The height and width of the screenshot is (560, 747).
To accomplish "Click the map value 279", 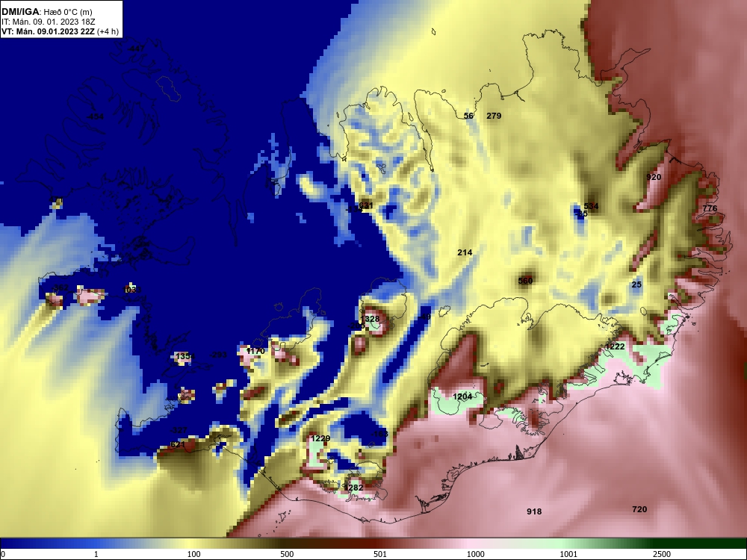I will pos(494,116).
